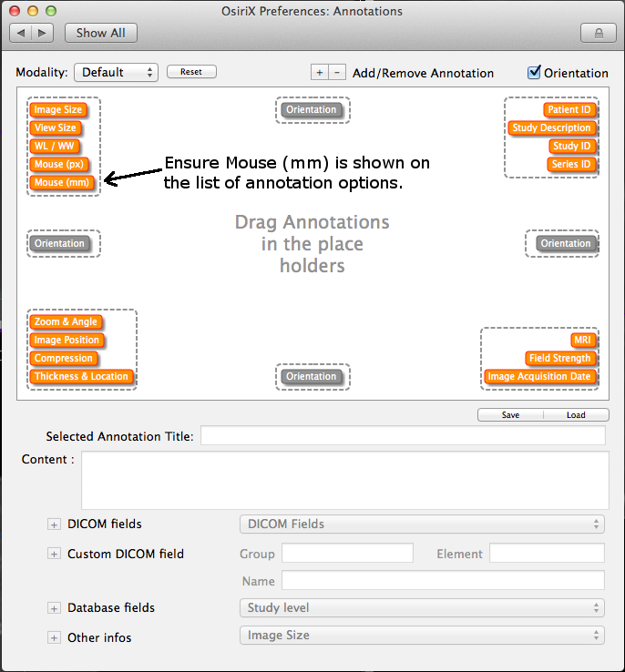Open the DICOM Fields dropdown
The height and width of the screenshot is (672, 625).
point(422,524)
